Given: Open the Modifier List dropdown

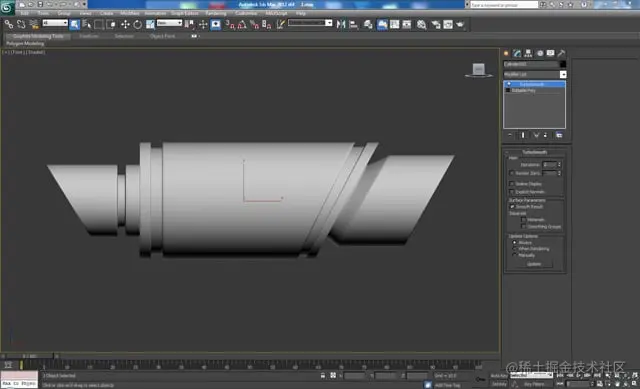Looking at the screenshot, I should tap(535, 74).
